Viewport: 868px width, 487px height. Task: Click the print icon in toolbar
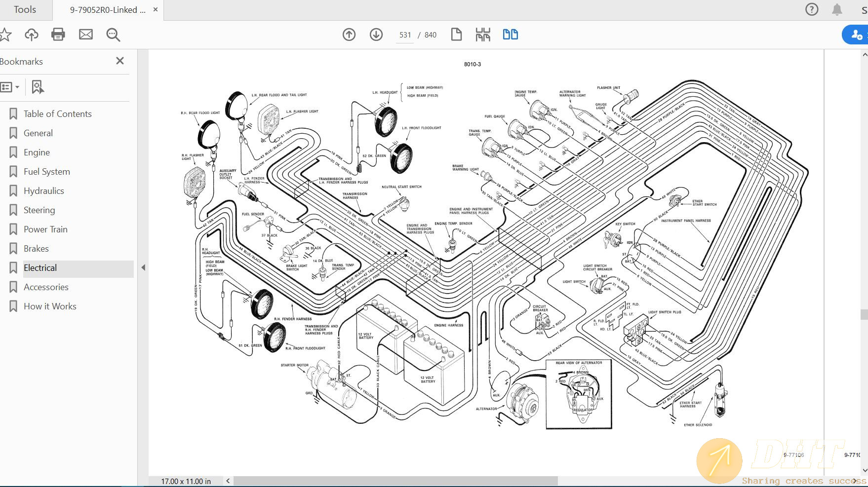[x=58, y=35]
